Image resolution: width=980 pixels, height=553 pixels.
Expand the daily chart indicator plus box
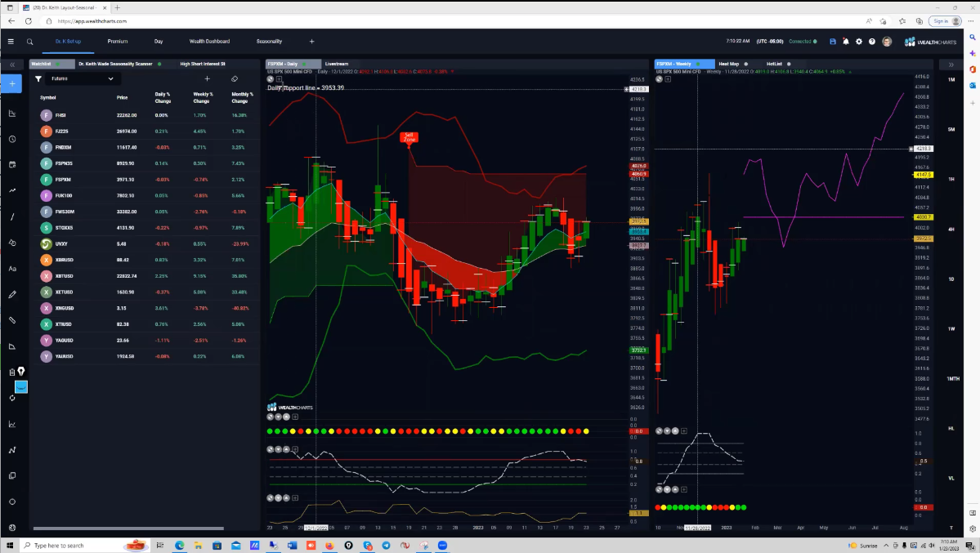(x=279, y=79)
